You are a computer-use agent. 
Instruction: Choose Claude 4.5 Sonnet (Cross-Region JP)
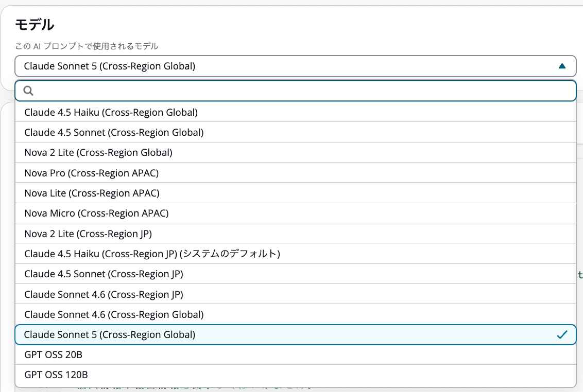296,274
